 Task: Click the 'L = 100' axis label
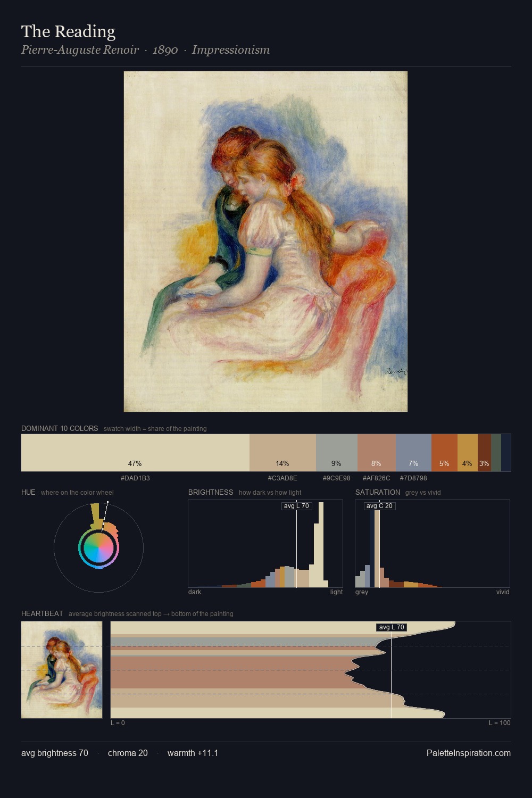tap(500, 723)
